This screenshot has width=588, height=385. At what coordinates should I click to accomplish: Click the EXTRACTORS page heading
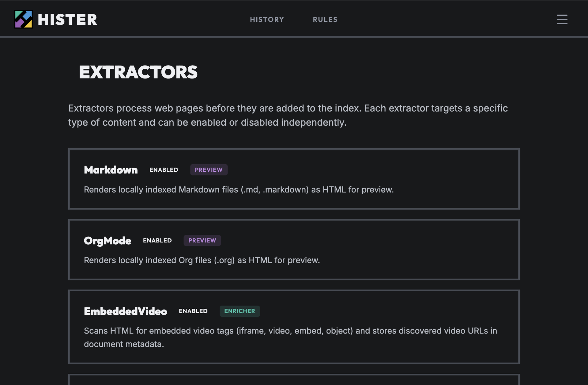pos(138,72)
